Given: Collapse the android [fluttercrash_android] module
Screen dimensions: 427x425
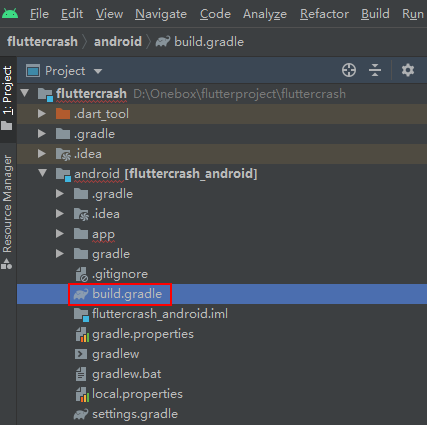Looking at the screenshot, I should coord(42,173).
